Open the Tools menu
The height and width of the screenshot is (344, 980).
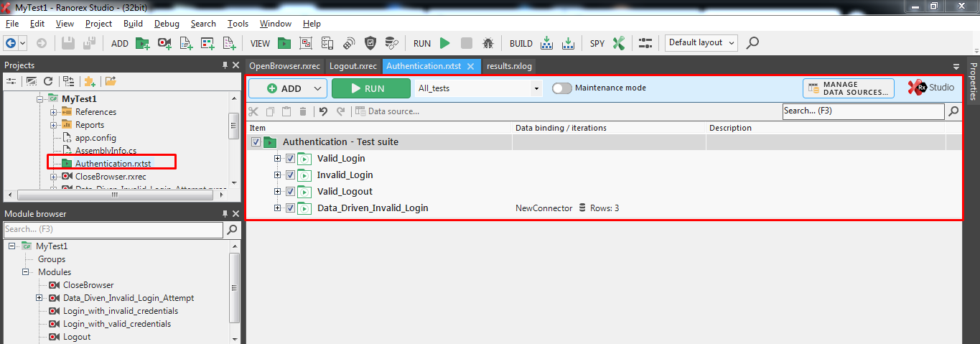pyautogui.click(x=238, y=24)
